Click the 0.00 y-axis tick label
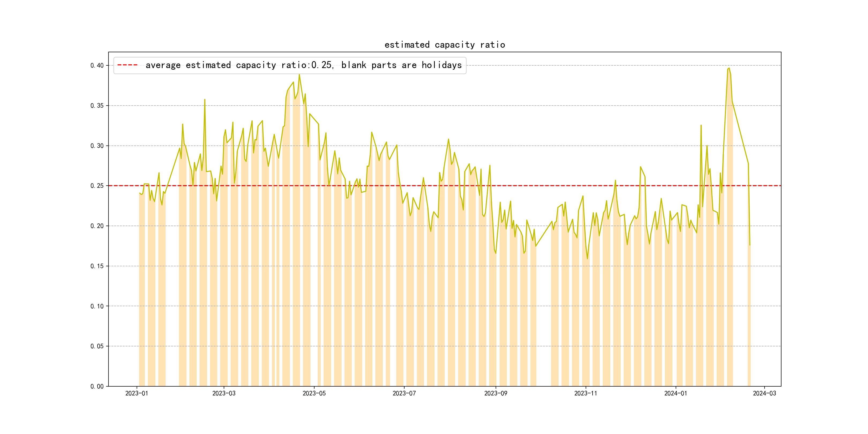Screen dimensions: 868x434 [97, 386]
